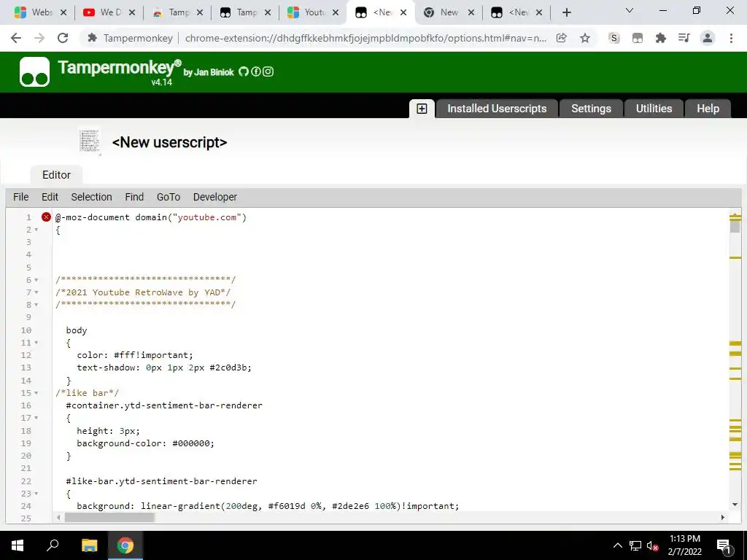
Task: Collapse code fold at line 6
Action: pyautogui.click(x=36, y=280)
